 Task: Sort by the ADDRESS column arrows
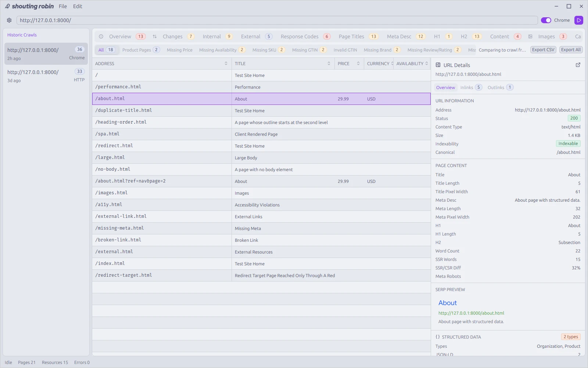coord(226,63)
